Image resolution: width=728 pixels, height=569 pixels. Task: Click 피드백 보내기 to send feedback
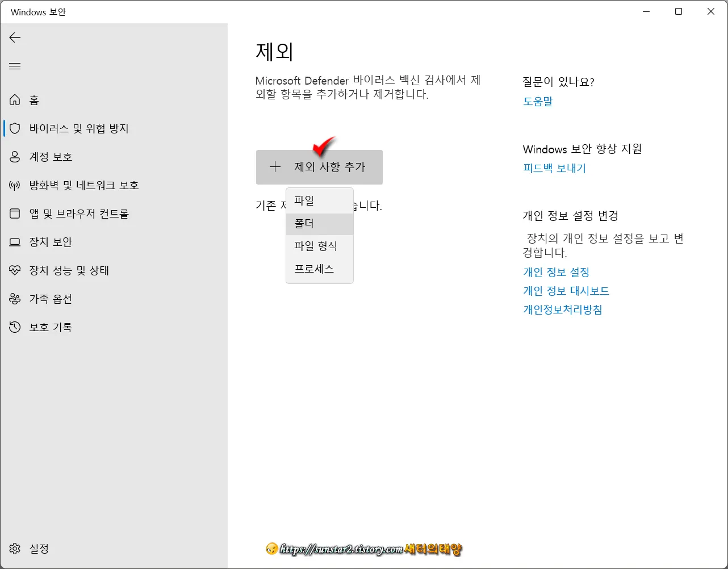[554, 168]
